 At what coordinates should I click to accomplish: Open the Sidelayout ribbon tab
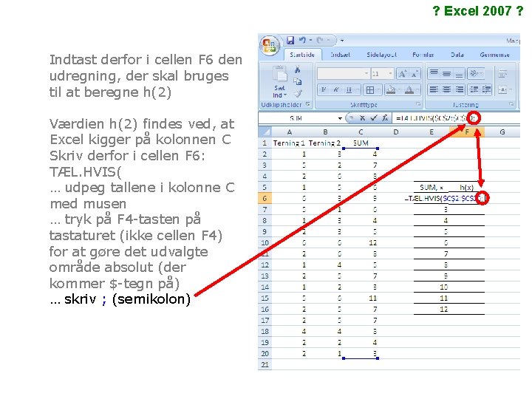(x=382, y=55)
